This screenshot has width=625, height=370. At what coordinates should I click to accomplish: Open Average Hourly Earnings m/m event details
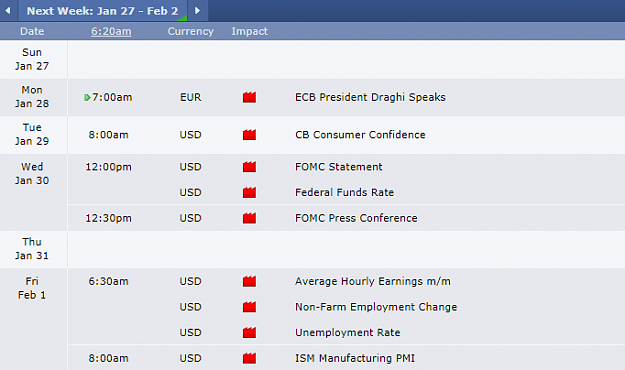[373, 281]
